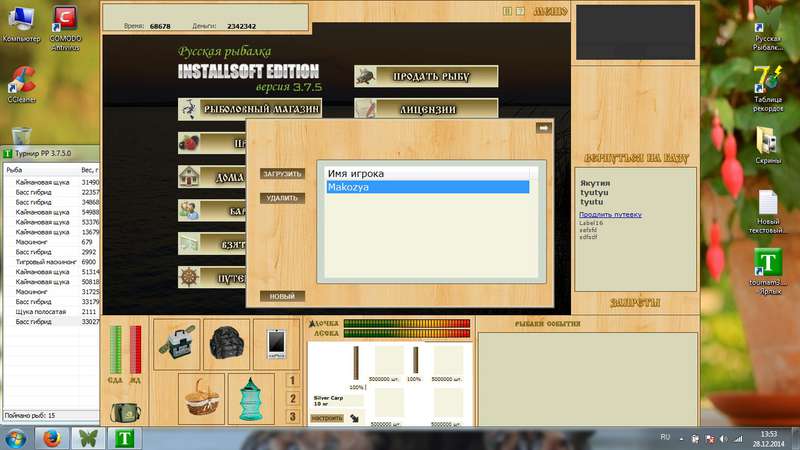
Task: Open Таблица рекордов desktop shortcut
Action: coord(768,89)
